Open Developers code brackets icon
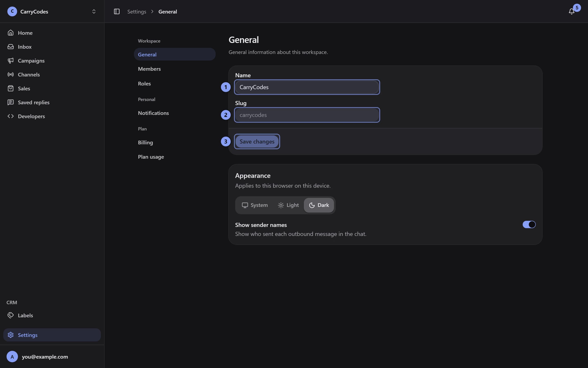588x368 pixels. [10, 116]
